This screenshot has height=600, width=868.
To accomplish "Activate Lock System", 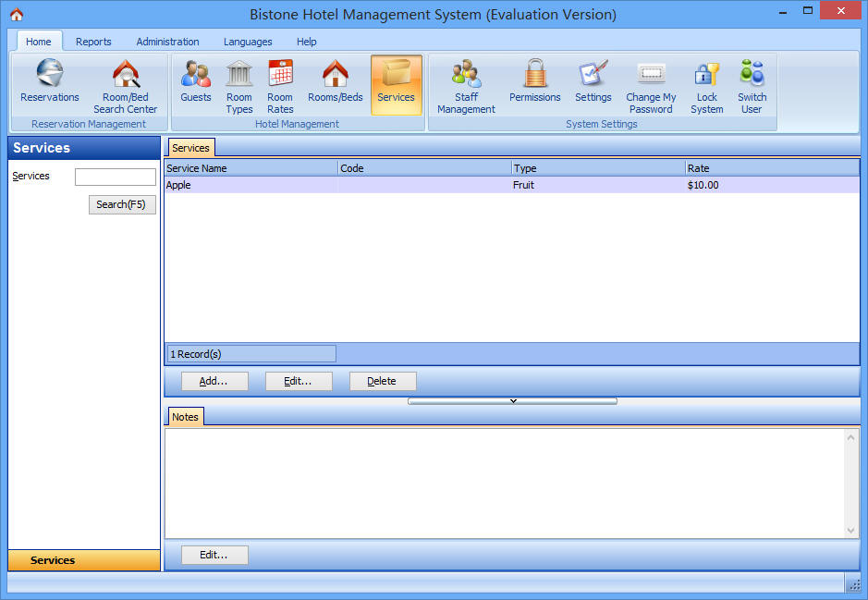I will click(707, 86).
